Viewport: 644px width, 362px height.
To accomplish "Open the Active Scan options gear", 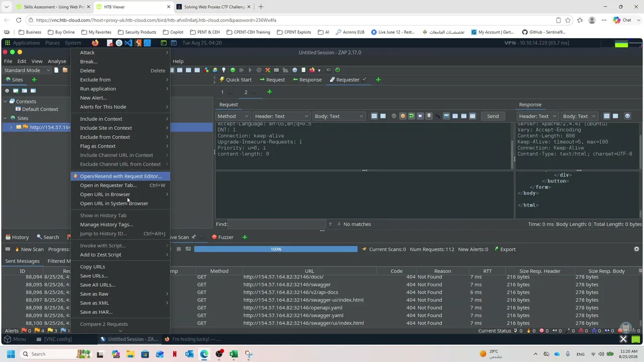I will tap(636, 249).
